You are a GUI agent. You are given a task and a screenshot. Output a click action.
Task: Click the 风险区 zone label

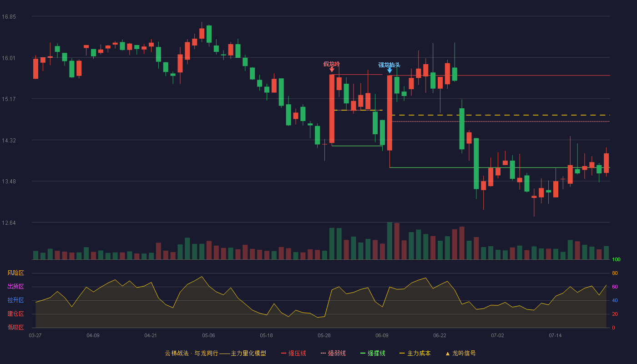(15, 273)
